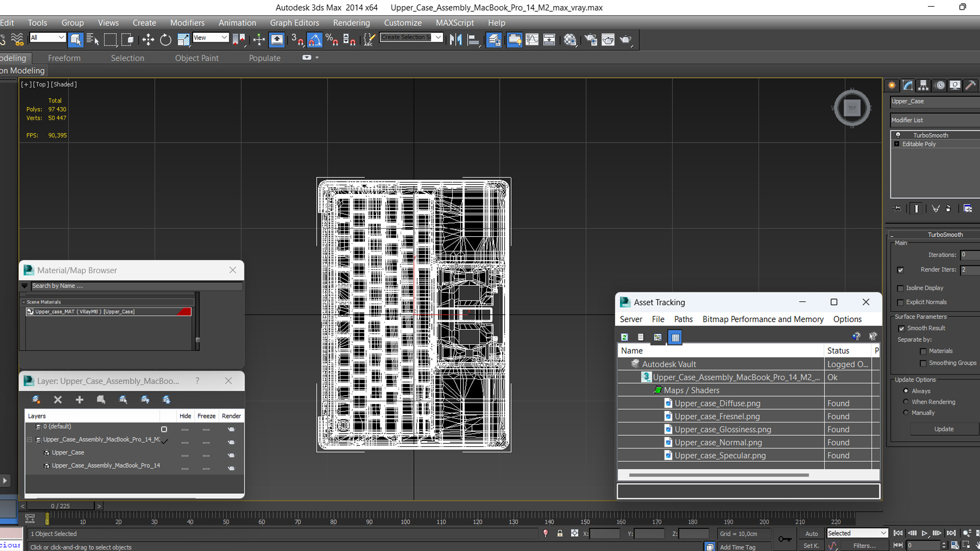Add selected objects to layer plus icon
The height and width of the screenshot is (551, 980).
[79, 399]
